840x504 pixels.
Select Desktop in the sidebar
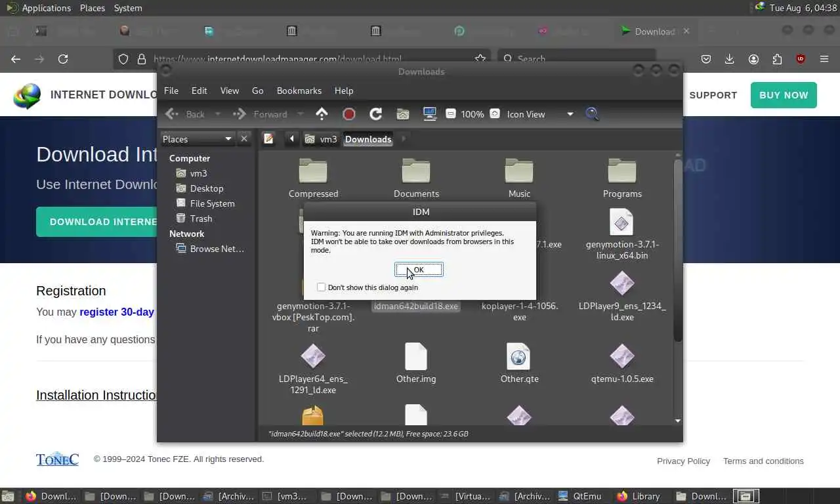point(207,188)
